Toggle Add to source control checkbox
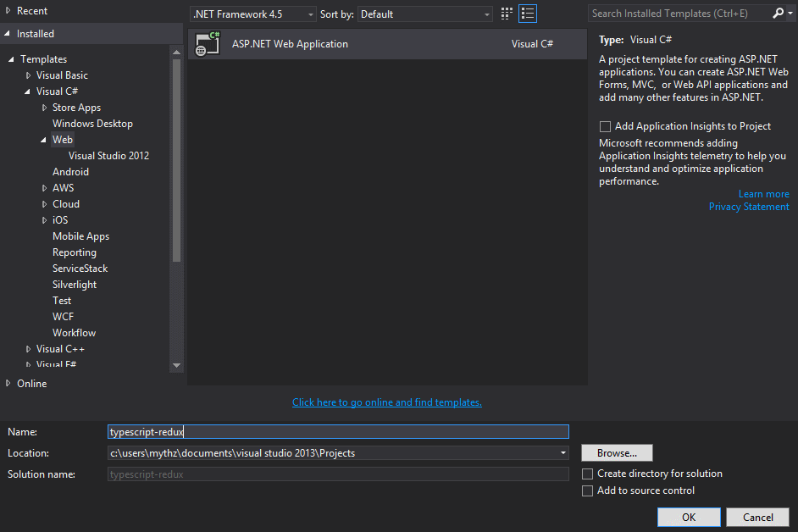This screenshot has height=532, width=798. (588, 490)
